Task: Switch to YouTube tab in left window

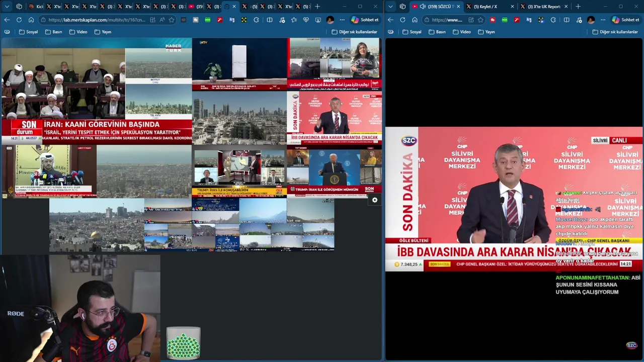Action: 196,7
